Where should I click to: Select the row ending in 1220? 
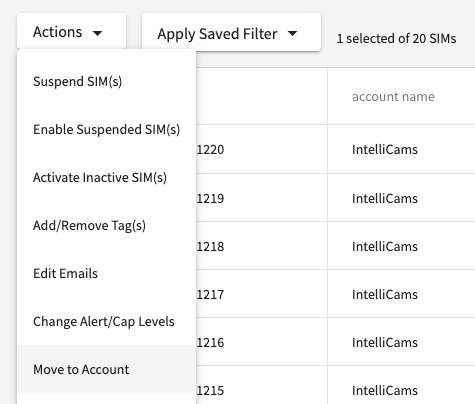[x=335, y=149]
